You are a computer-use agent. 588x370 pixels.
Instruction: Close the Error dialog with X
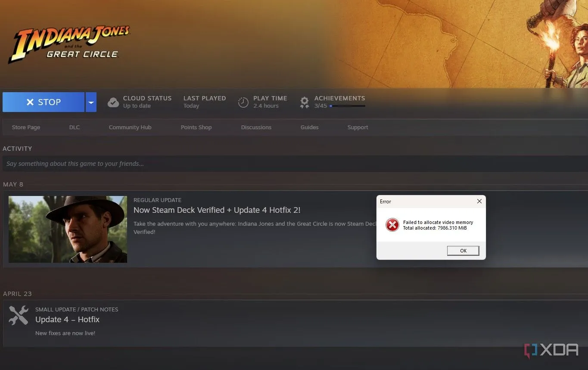479,201
